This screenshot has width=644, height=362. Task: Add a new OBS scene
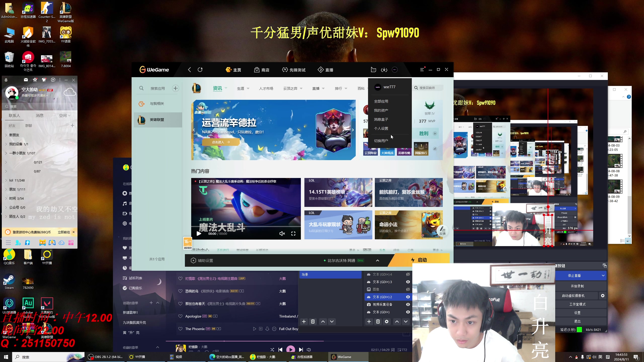304,322
